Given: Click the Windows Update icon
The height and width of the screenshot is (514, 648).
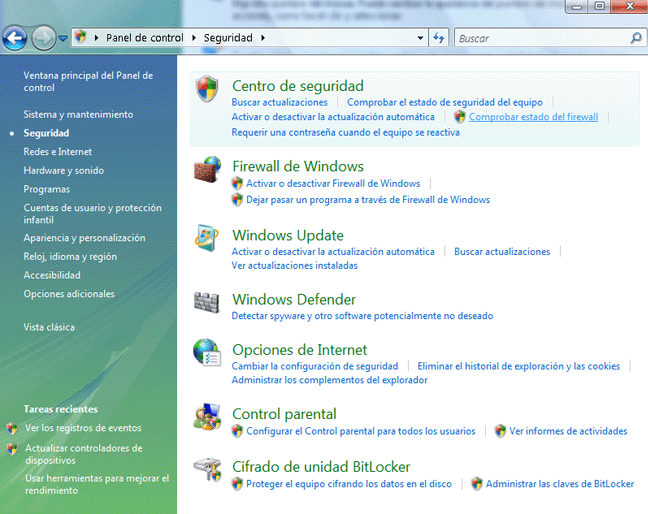Looking at the screenshot, I should (207, 238).
